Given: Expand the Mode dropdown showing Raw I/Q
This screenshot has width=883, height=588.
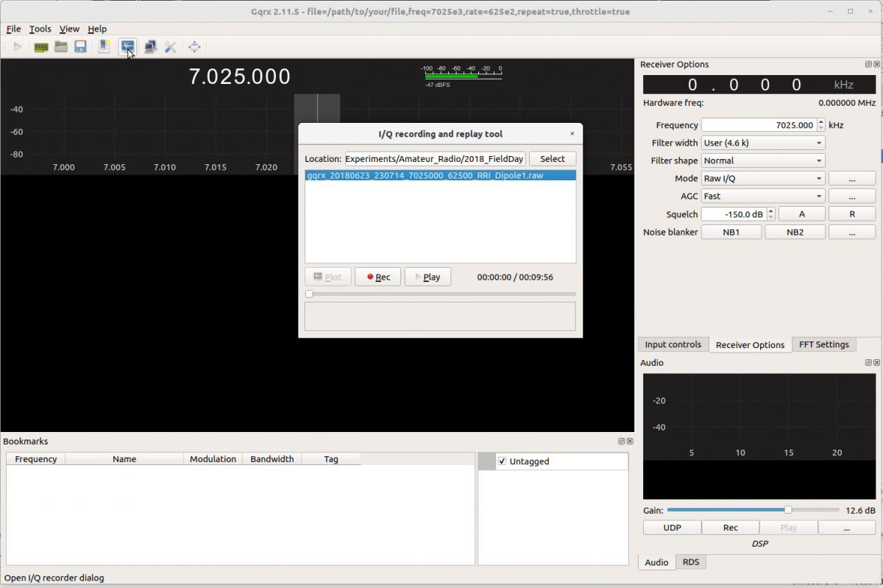Looking at the screenshot, I should click(762, 178).
